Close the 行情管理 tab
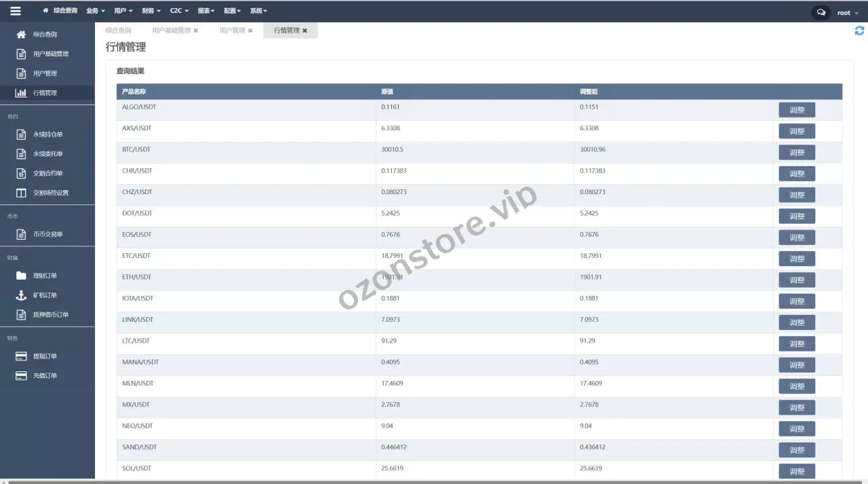868x484 pixels. tap(304, 31)
